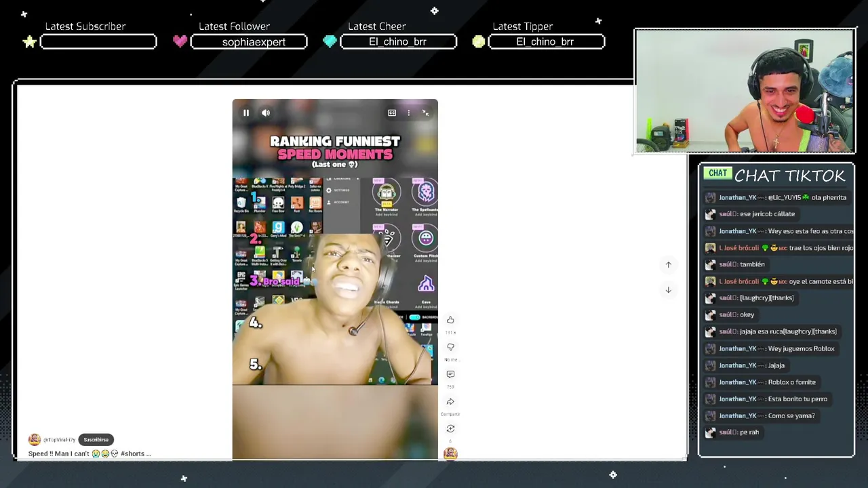Click the video title 'Speed !! Man I can't'
868x488 pixels.
(59, 453)
